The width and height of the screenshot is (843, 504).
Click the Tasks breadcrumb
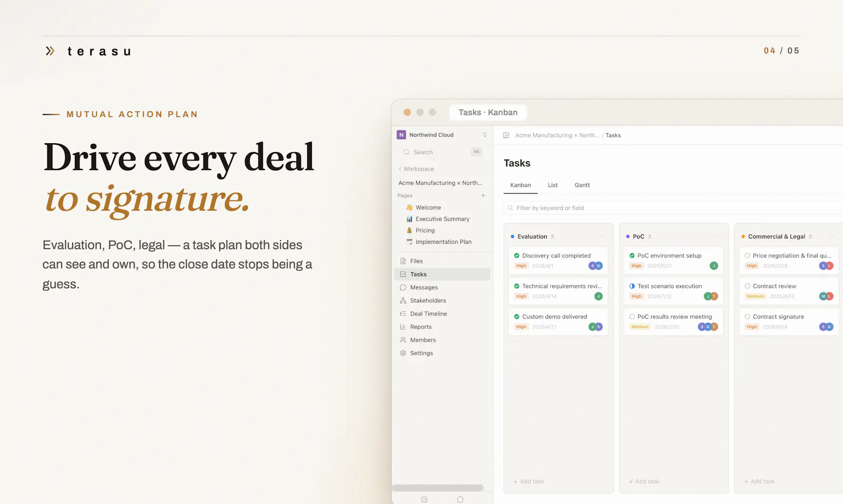coord(613,135)
